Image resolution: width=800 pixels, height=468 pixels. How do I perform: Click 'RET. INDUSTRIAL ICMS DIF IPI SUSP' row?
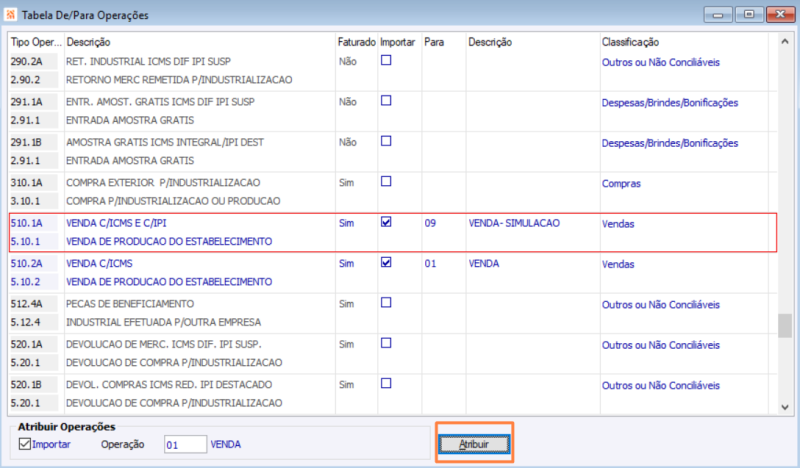(x=148, y=61)
